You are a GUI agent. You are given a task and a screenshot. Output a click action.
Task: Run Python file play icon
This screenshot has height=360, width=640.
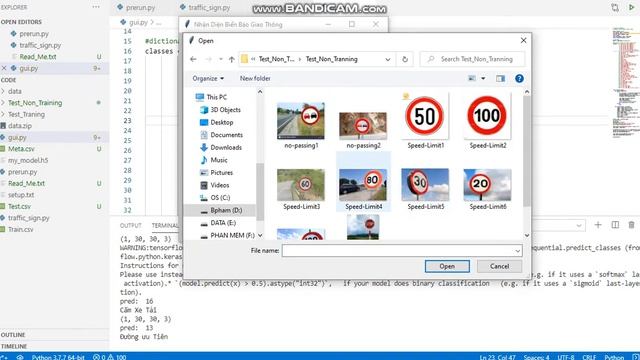click(x=632, y=7)
